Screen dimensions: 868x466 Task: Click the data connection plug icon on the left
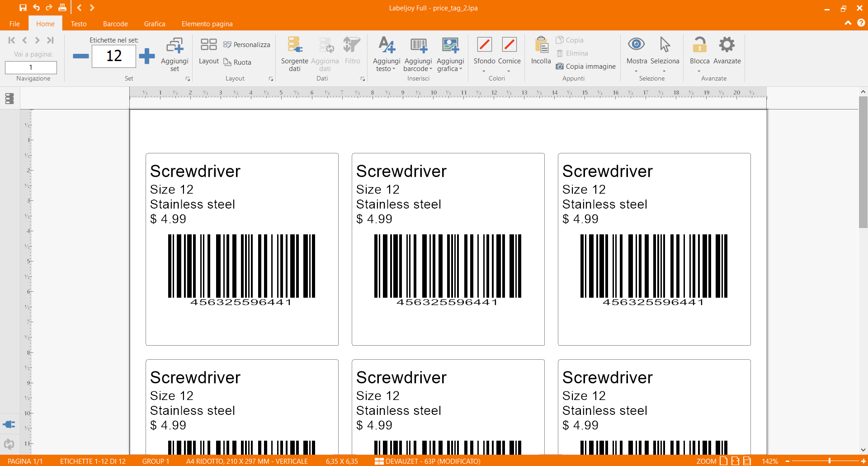9,424
